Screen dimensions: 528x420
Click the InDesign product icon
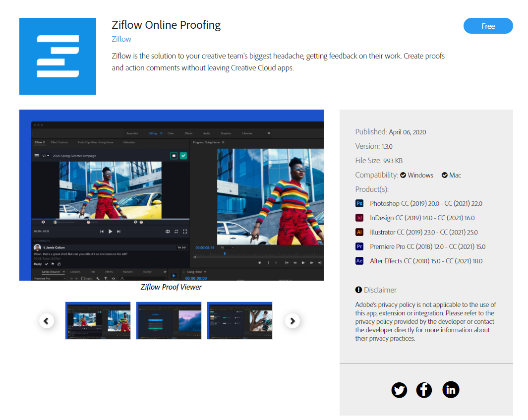359,218
